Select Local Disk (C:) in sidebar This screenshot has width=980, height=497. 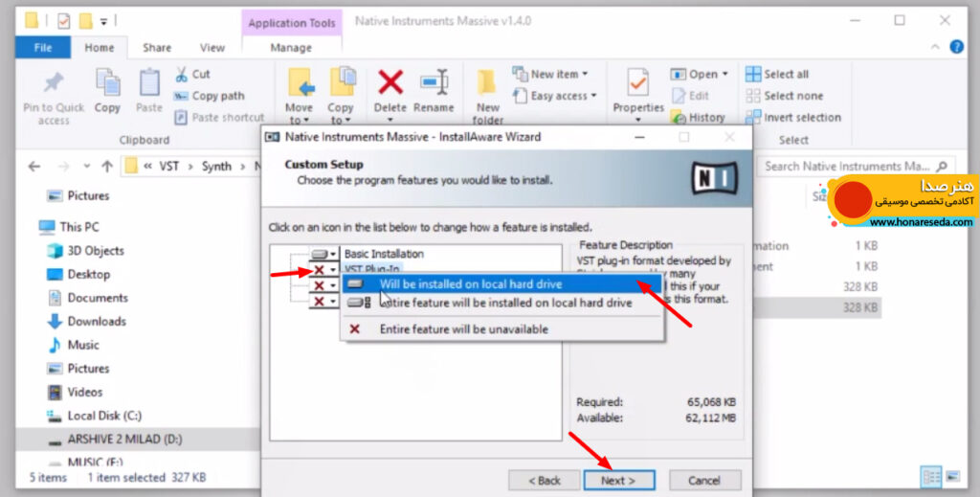pos(104,416)
